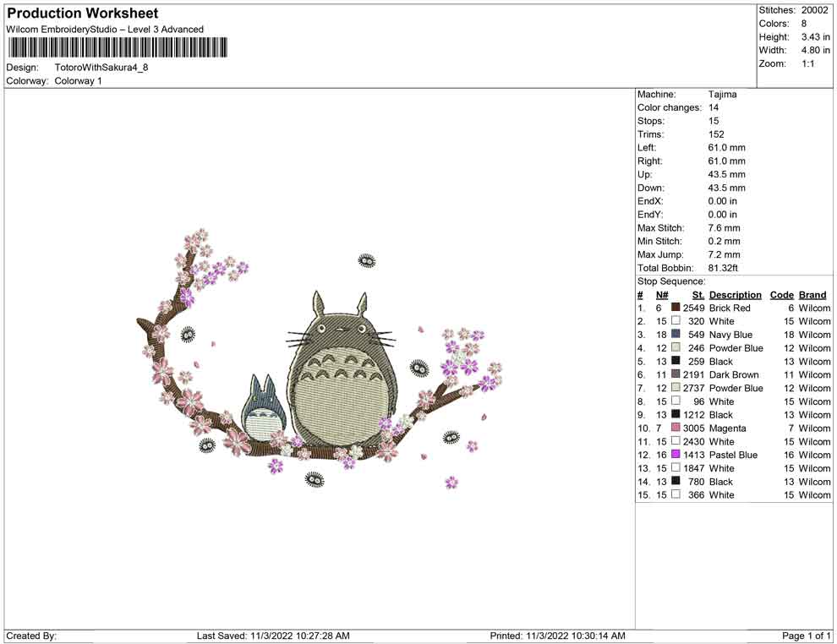The height and width of the screenshot is (644, 837).
Task: Click the 'Brand' column header
Action: point(812,295)
